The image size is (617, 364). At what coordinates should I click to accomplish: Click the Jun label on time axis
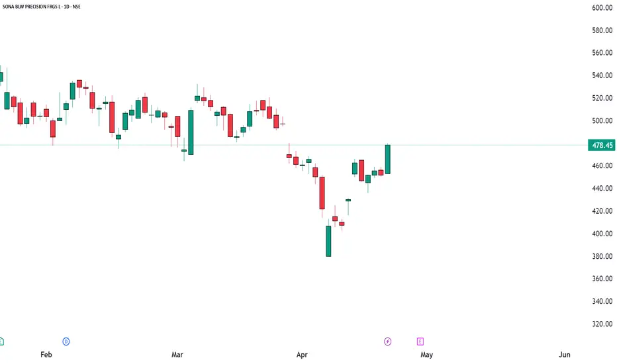[564, 355]
